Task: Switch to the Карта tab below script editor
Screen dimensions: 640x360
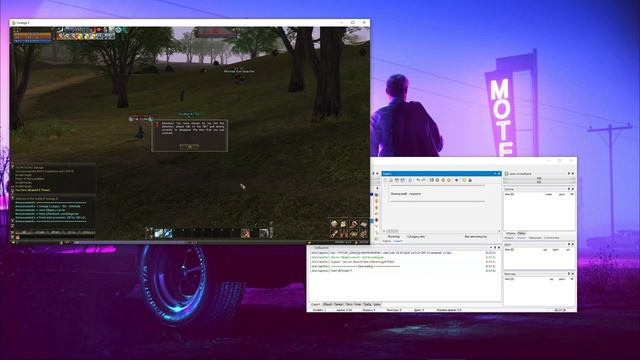Action: coord(387,241)
